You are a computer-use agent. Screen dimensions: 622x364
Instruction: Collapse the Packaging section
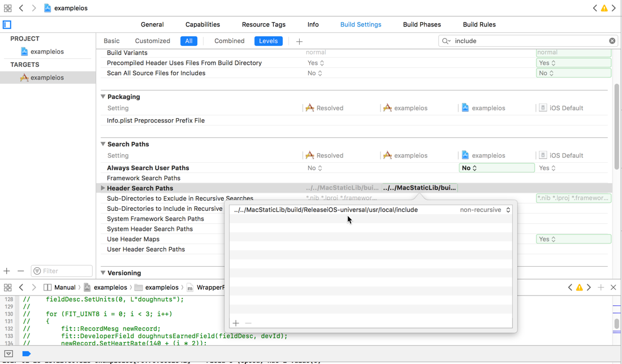103,97
